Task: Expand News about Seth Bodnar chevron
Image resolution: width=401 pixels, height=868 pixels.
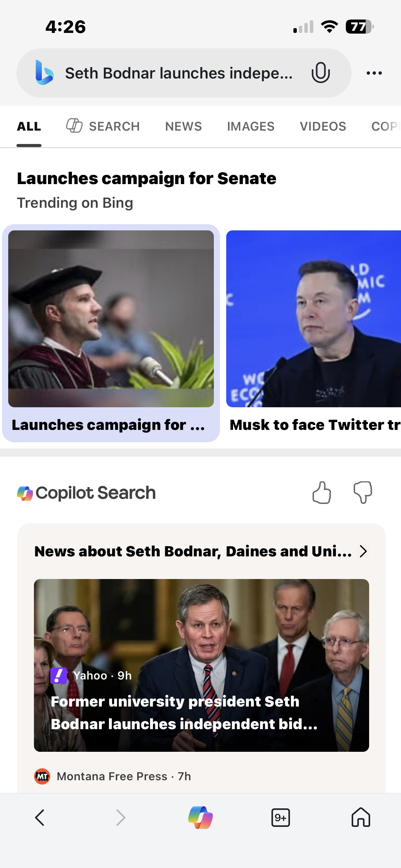Action: (363, 551)
